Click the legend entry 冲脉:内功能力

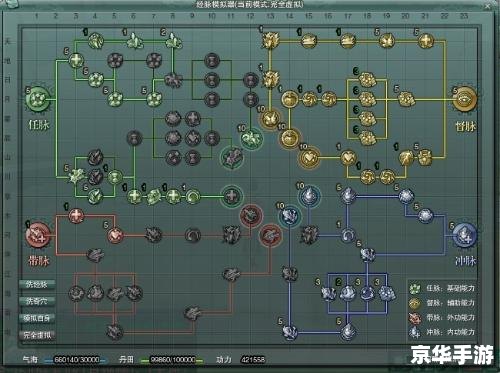point(442,332)
